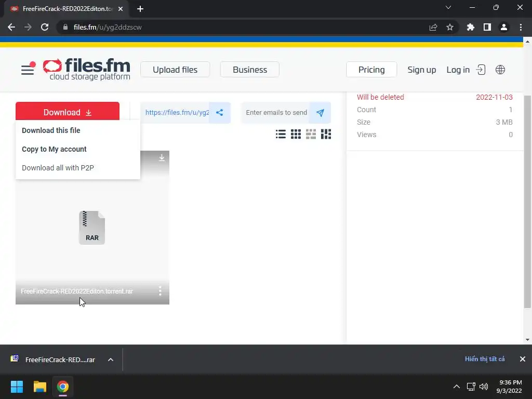Click the share link icon
The width and height of the screenshot is (532, 399).
click(220, 113)
